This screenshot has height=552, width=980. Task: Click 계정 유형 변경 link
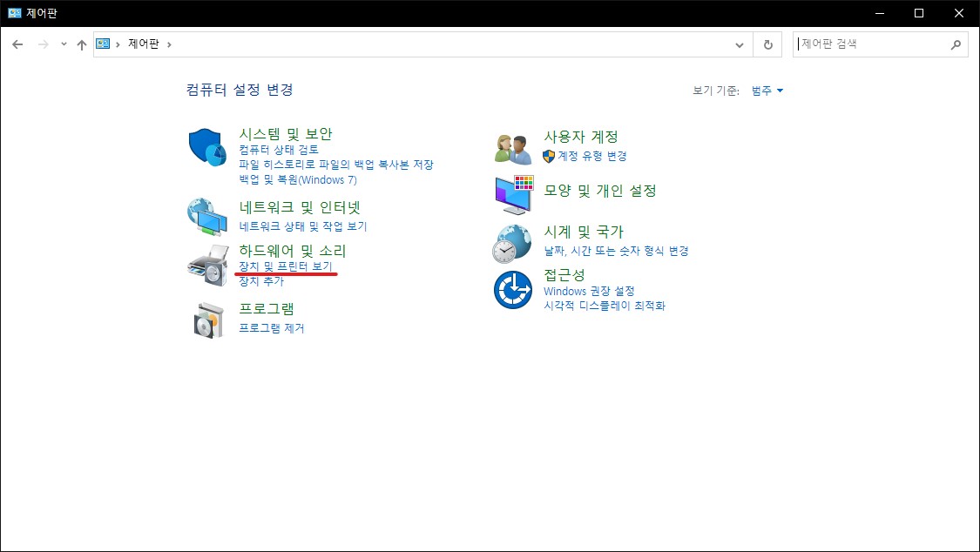[x=591, y=156]
